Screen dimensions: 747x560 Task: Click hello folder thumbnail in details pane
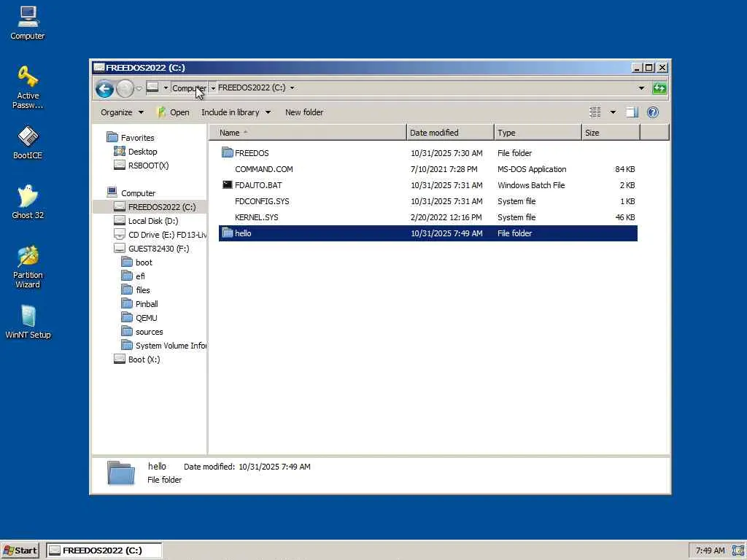pos(121,472)
